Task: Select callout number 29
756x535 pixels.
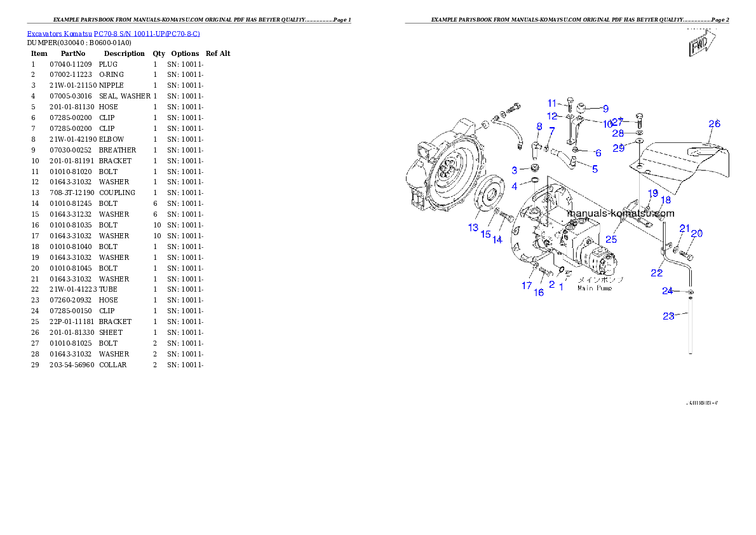Action: (619, 148)
